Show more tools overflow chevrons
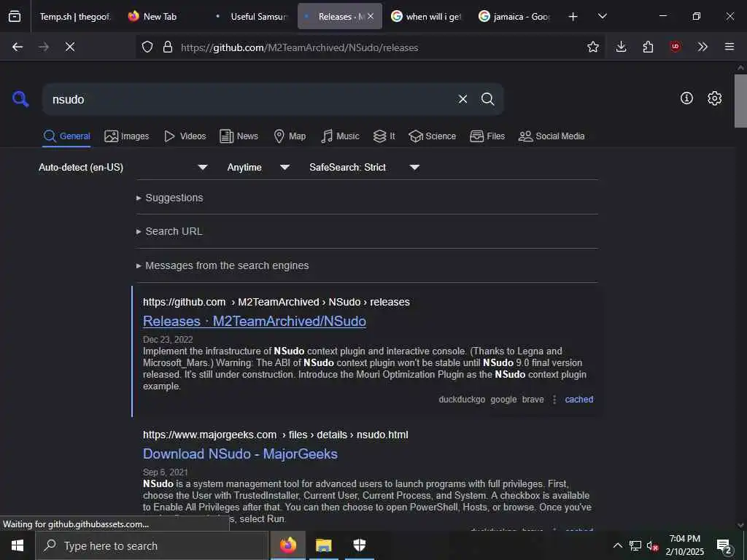The height and width of the screenshot is (560, 747). pyautogui.click(x=703, y=47)
